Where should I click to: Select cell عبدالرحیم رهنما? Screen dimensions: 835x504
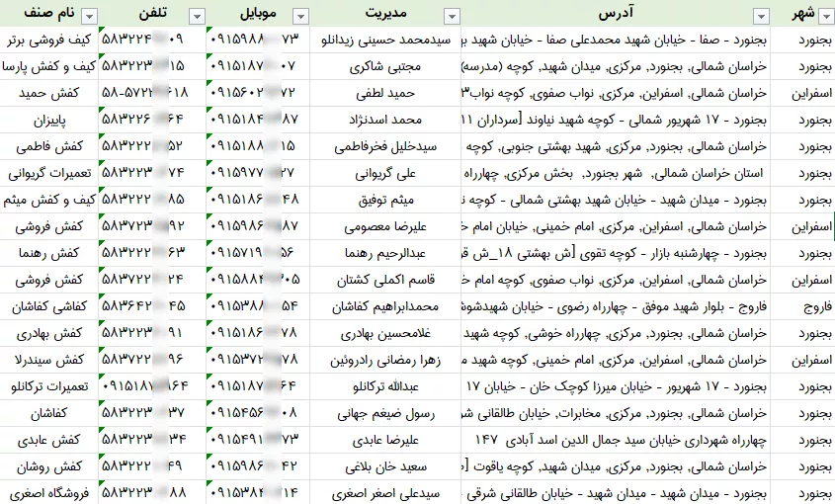click(385, 253)
